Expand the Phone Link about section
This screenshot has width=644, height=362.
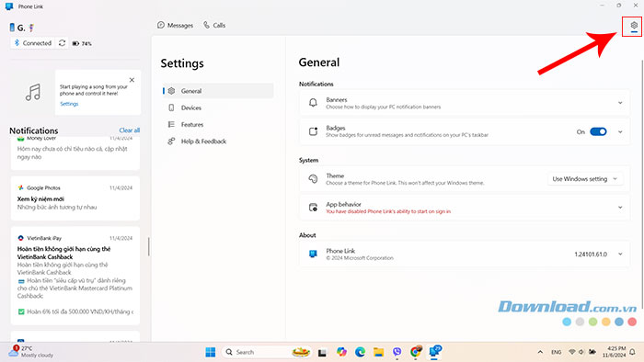(x=620, y=255)
